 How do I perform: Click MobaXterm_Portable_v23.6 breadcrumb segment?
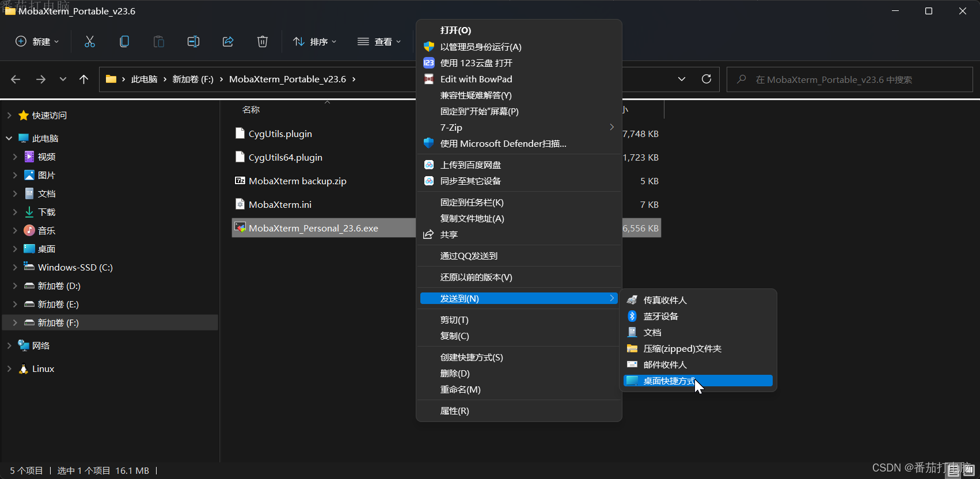287,79
